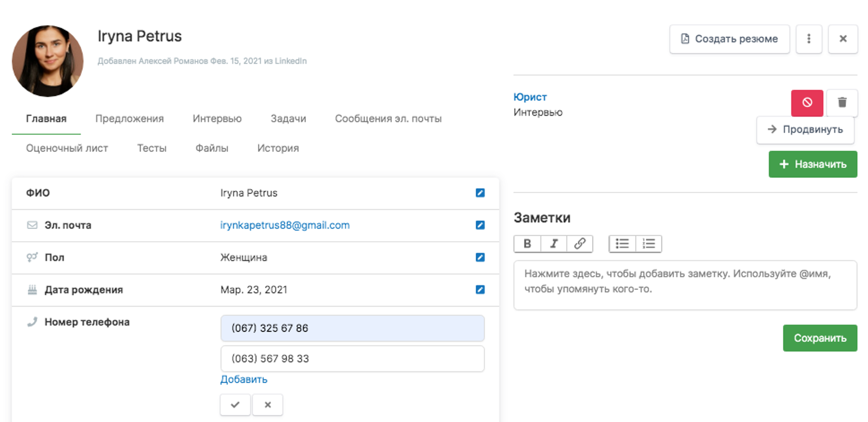Click the Продвинуть button

tap(805, 130)
